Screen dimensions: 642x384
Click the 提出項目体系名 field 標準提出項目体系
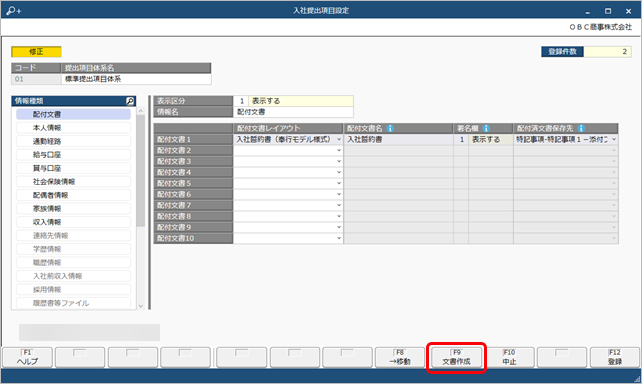pyautogui.click(x=136, y=79)
